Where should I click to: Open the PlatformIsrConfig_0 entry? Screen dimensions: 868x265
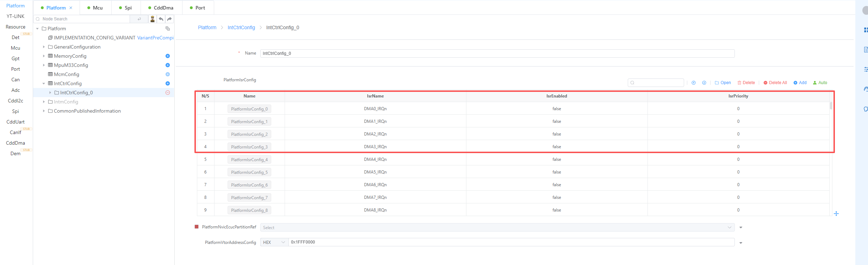249,109
